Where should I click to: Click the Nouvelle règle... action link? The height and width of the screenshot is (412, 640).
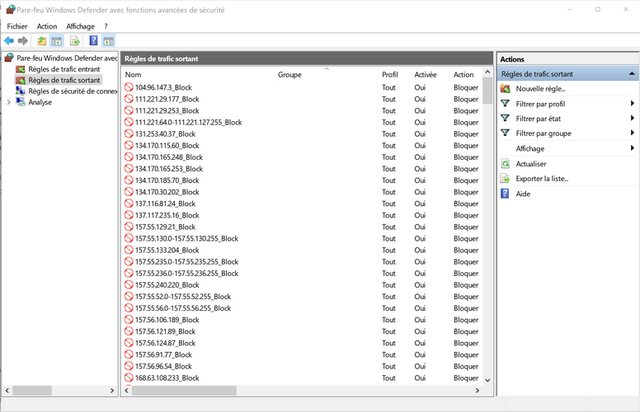pos(540,89)
